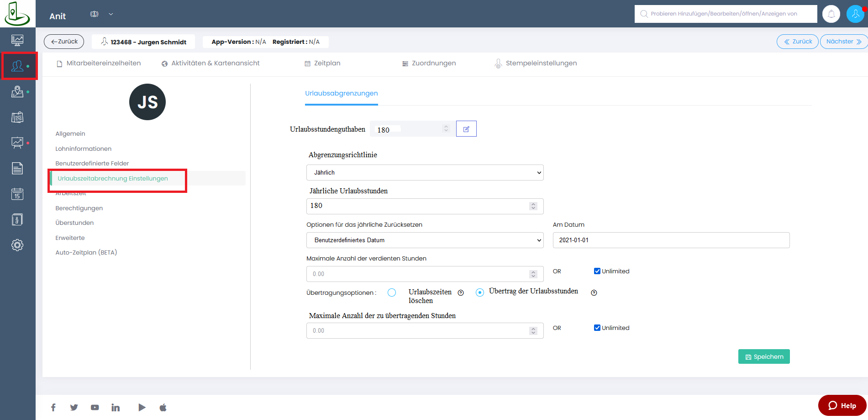Select the Urlaubszeiten löschen radio option

pos(392,292)
